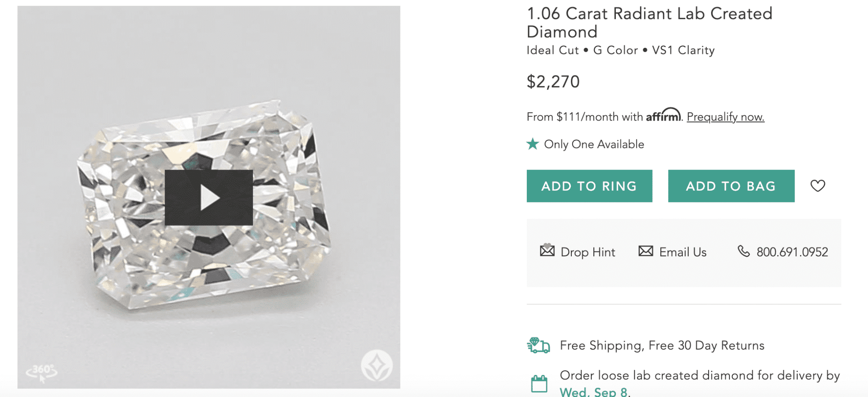The width and height of the screenshot is (868, 397).
Task: Open the Prequalify now link
Action: 725,117
